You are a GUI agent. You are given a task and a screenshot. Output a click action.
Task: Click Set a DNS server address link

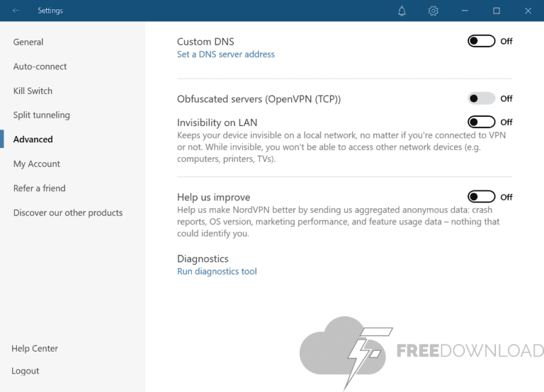pos(225,54)
